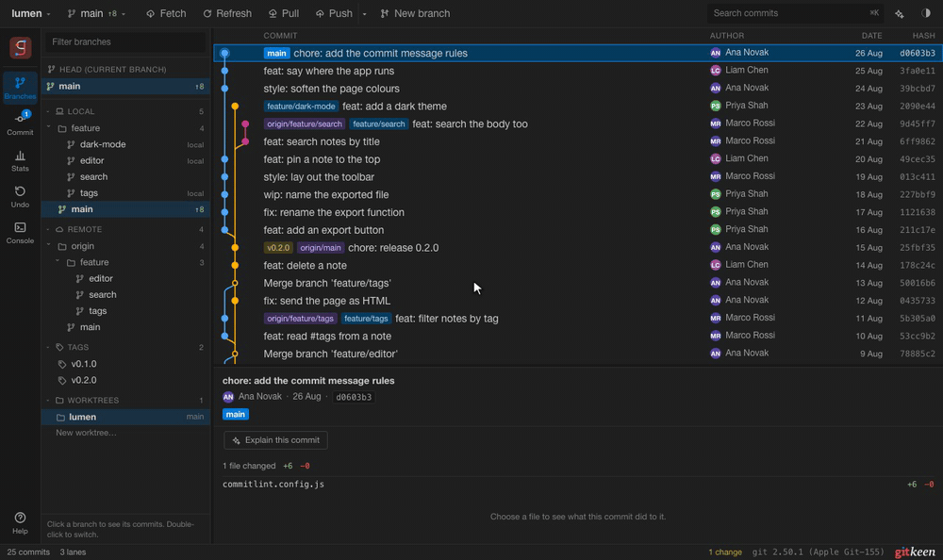Open the Branches view in the sidebar
943x560 pixels.
(x=20, y=88)
